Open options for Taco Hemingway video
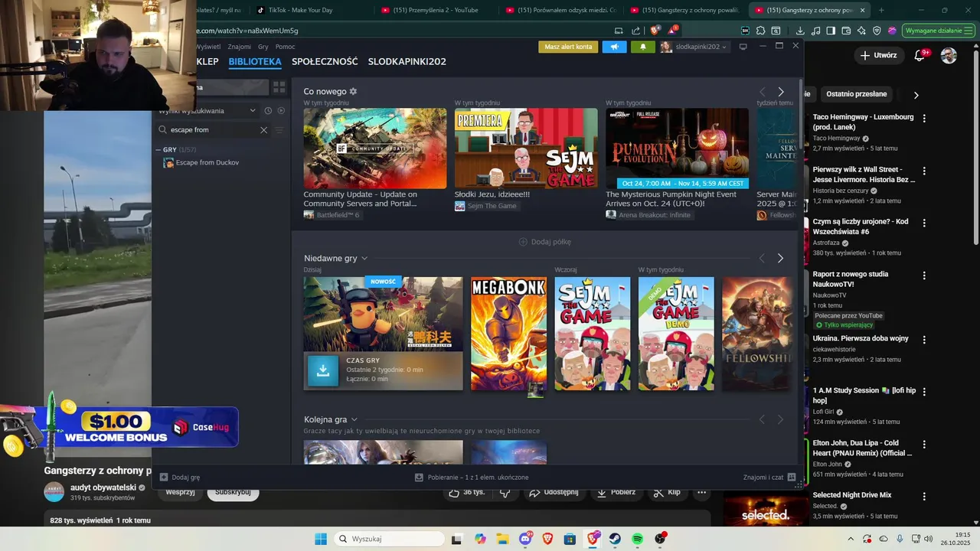The height and width of the screenshot is (551, 980). [924, 119]
